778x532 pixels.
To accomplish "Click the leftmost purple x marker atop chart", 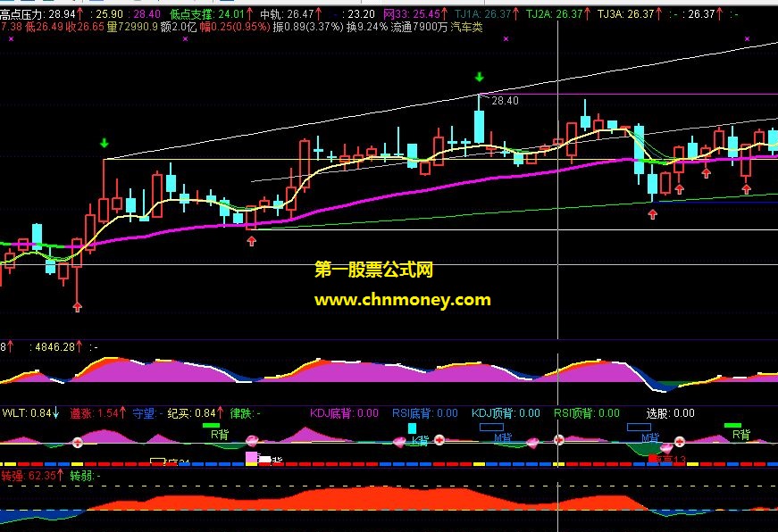I will point(11,38).
